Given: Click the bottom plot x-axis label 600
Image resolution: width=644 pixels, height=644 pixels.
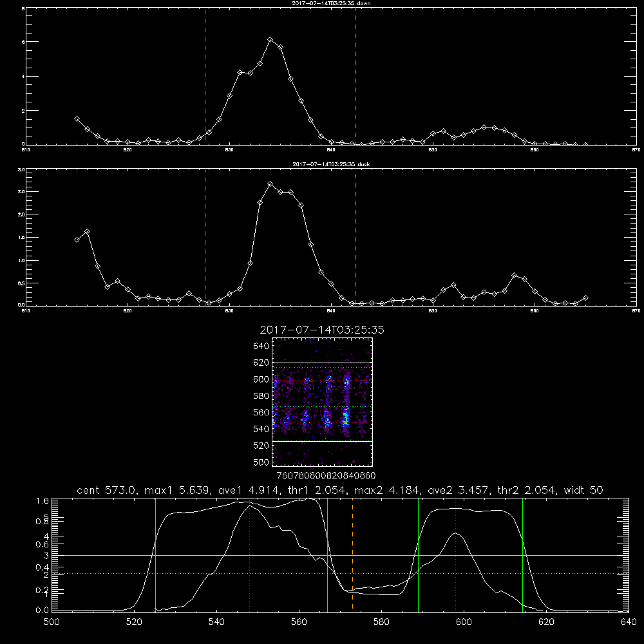Looking at the screenshot, I should coord(464,622).
